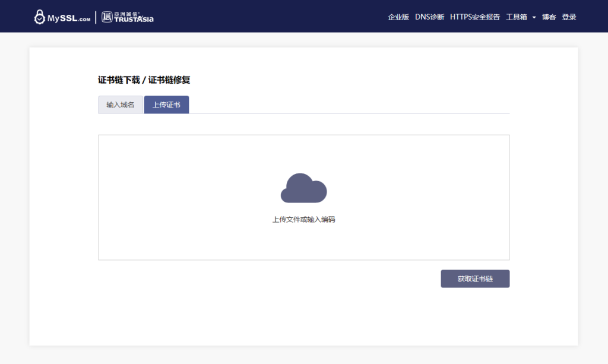
Task: Open the 工具箱 menu label
Action: [516, 17]
